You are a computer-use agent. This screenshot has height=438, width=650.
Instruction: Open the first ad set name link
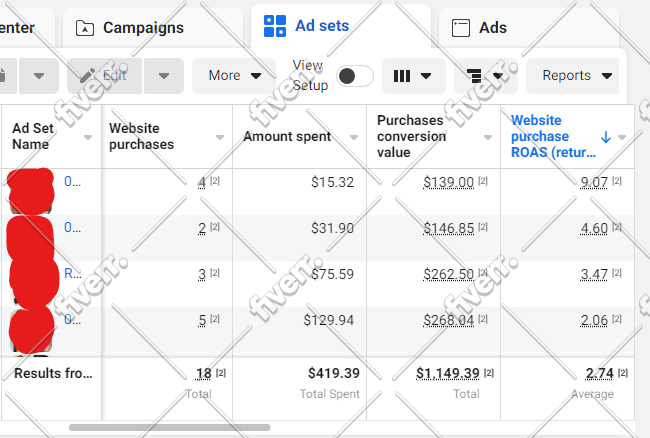(72, 181)
